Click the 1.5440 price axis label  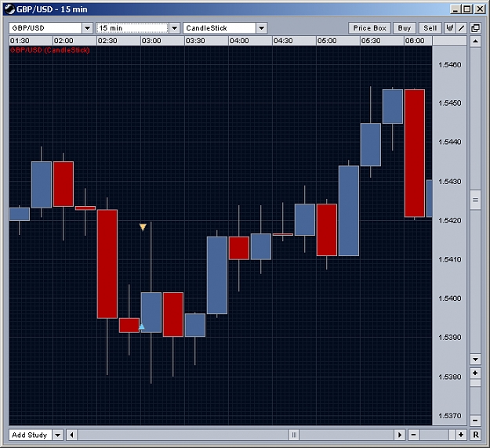[x=450, y=142]
